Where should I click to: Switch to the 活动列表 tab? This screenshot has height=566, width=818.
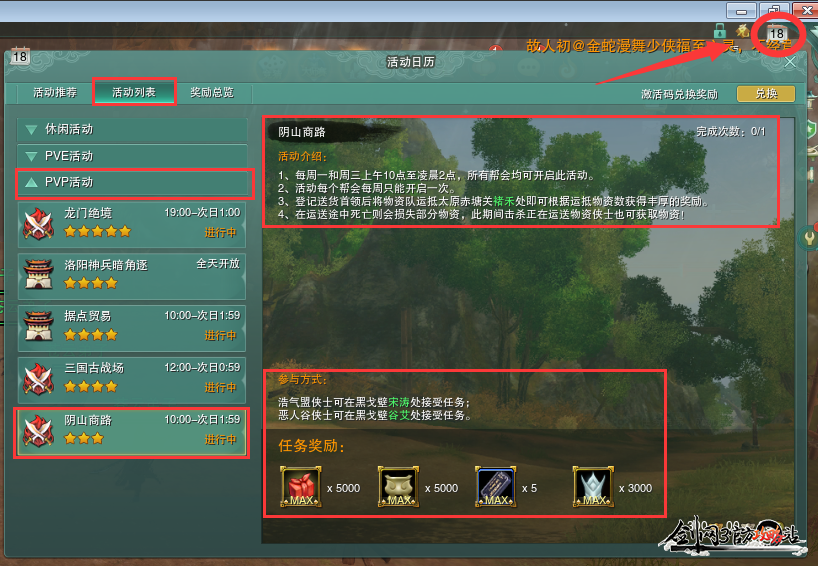(134, 93)
